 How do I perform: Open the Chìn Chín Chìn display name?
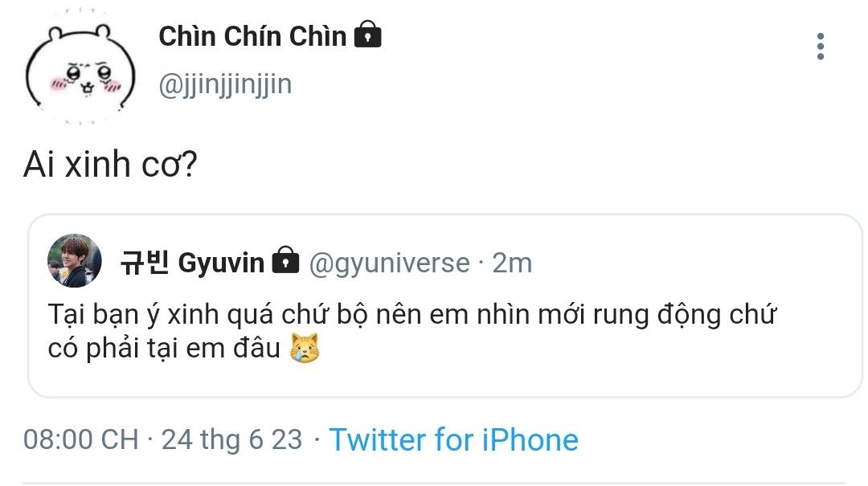(x=252, y=36)
